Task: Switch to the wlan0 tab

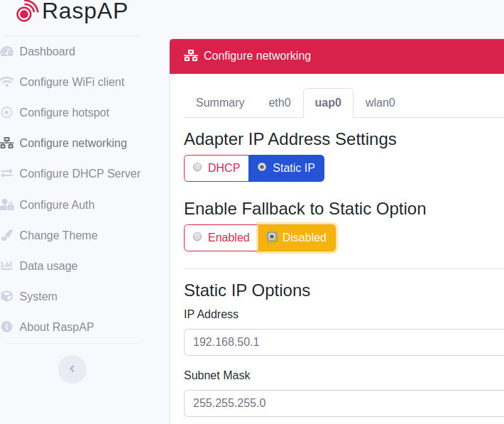Action: coord(380,103)
